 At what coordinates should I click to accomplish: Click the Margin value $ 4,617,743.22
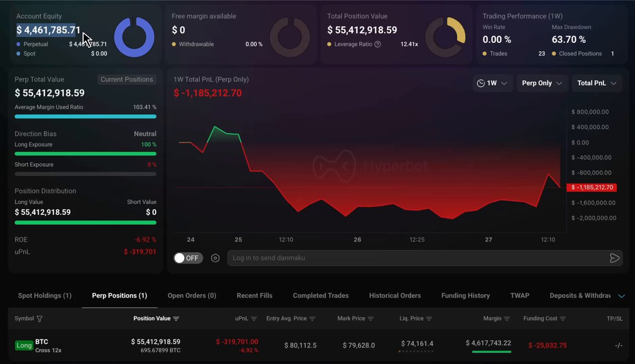click(488, 343)
